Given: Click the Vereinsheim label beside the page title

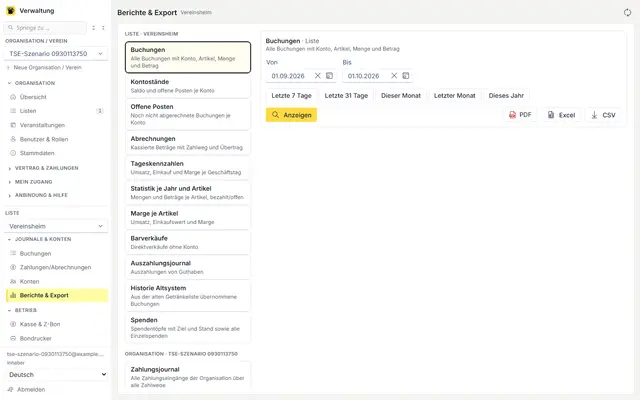Looking at the screenshot, I should click(196, 13).
